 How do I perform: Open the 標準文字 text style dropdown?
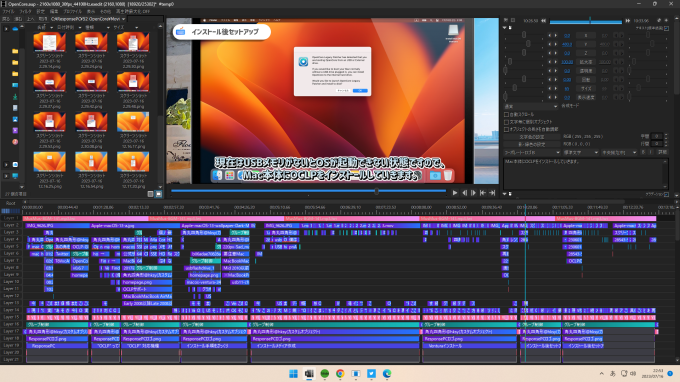pyautogui.click(x=580, y=153)
